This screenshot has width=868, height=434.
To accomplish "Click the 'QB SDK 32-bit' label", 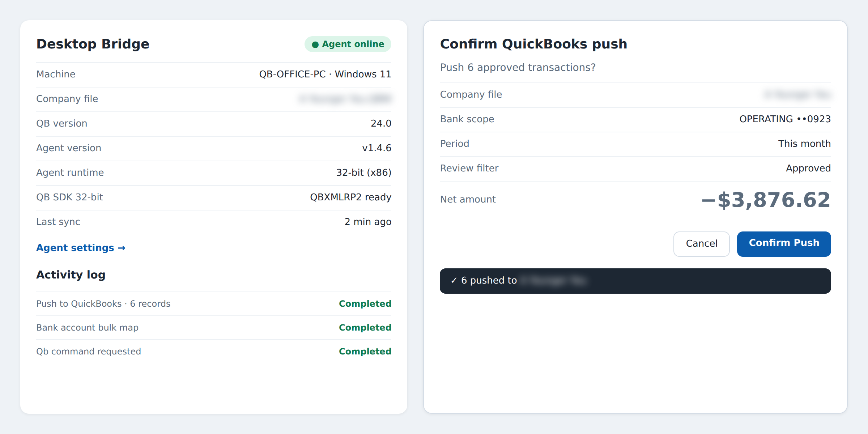I will (x=69, y=197).
